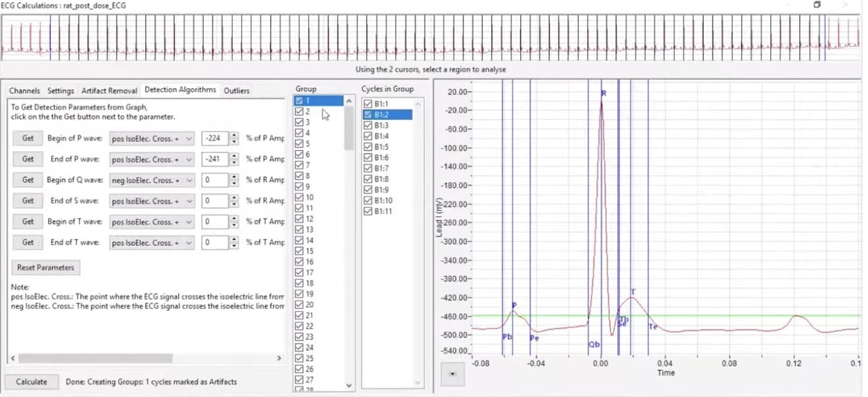The height and width of the screenshot is (397, 868).
Task: Open the Begin of T wave method dropdown
Action: pyautogui.click(x=153, y=222)
